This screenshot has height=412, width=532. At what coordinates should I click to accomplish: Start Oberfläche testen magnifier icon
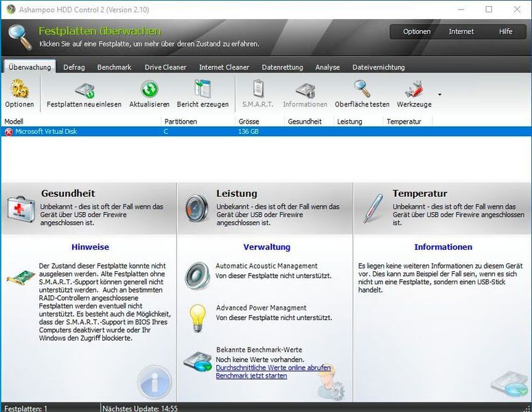(x=362, y=89)
